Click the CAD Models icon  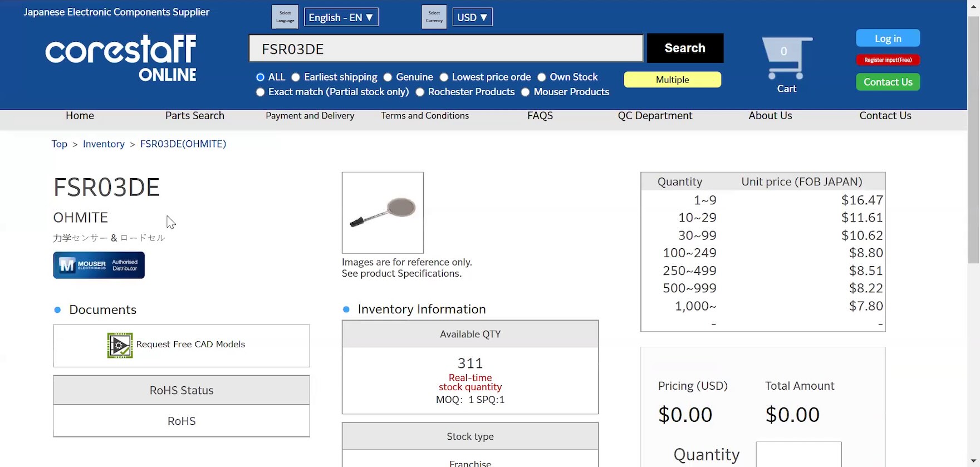[x=120, y=345]
